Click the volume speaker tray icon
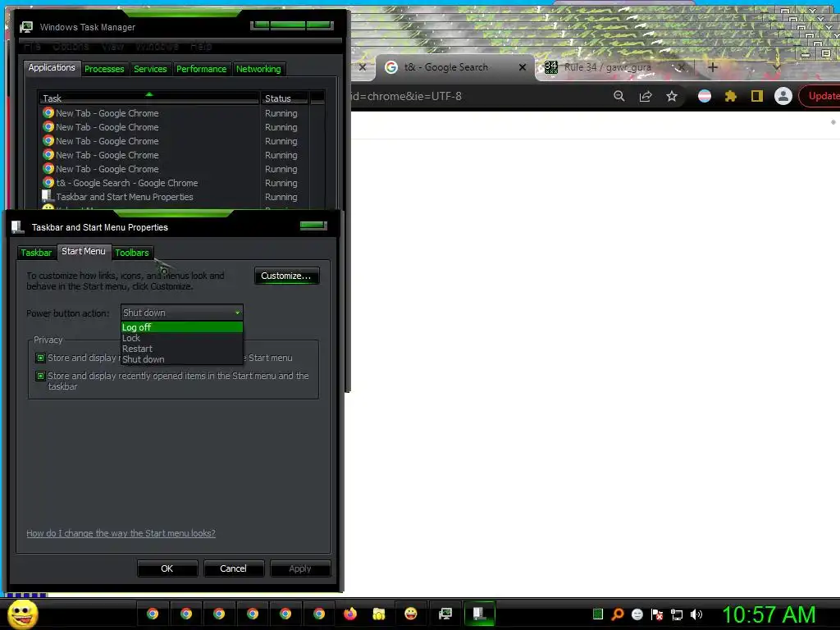 [x=696, y=614]
